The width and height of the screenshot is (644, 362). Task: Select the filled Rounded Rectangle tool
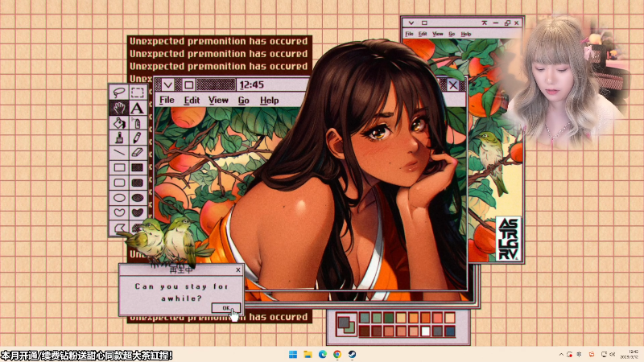tap(138, 183)
